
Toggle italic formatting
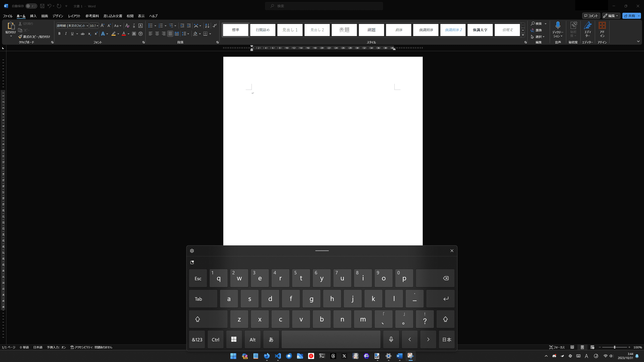[66, 34]
